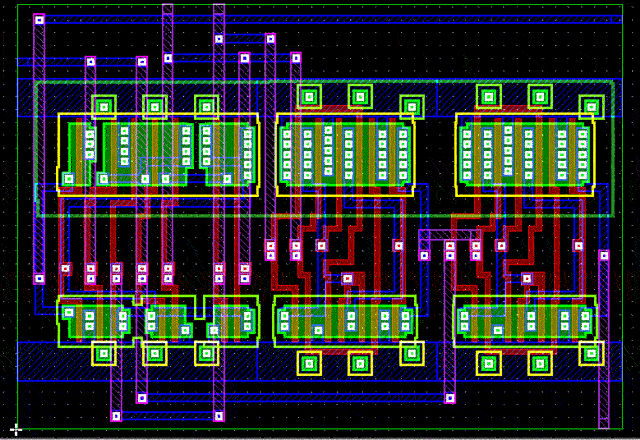Select the bottom-left green-outlined transistor block
The height and width of the screenshot is (440, 640).
tap(158, 322)
